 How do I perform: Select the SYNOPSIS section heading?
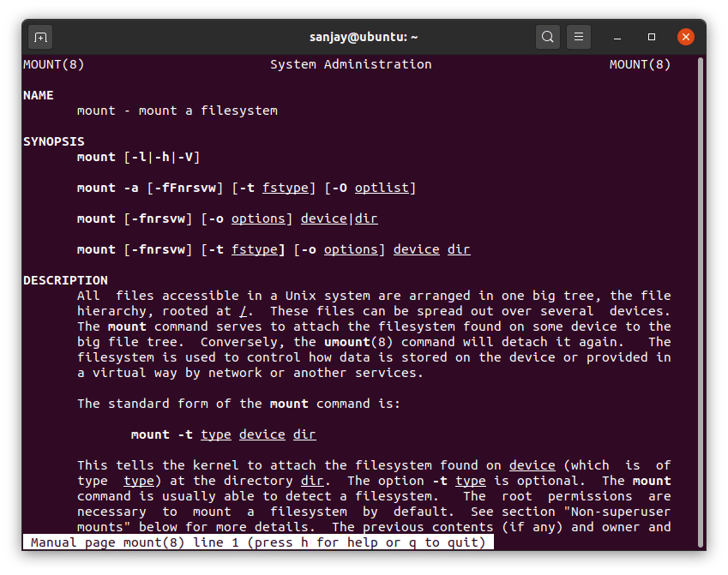[54, 141]
